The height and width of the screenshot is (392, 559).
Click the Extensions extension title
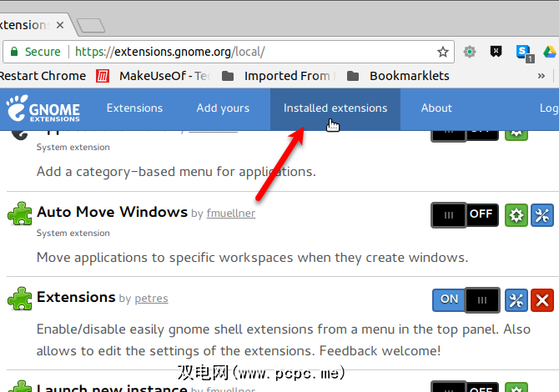click(76, 297)
